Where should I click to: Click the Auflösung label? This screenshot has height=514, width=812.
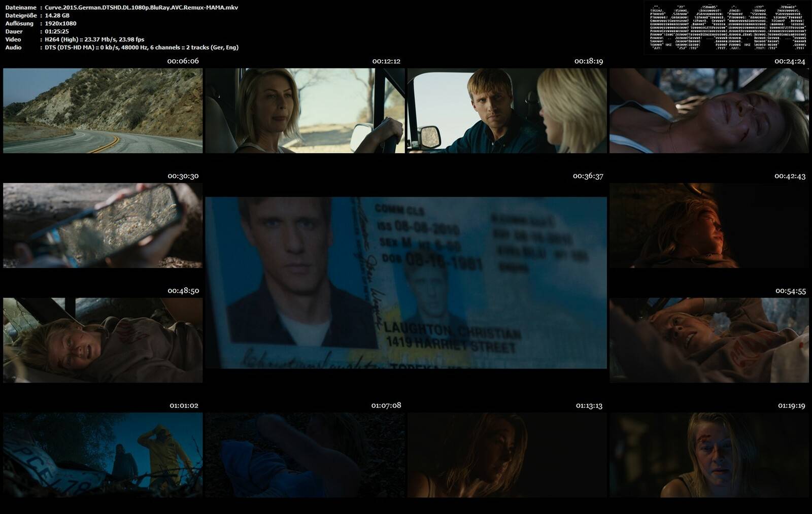click(x=19, y=23)
